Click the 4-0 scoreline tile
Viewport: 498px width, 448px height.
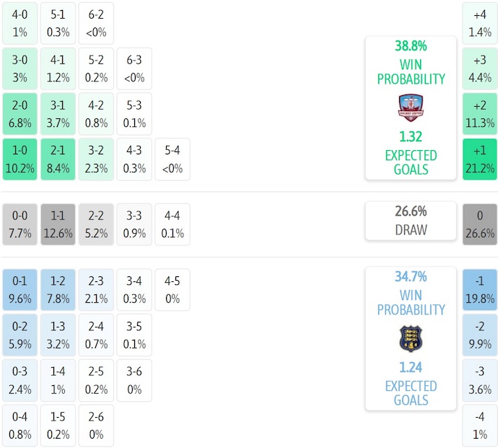19,23
